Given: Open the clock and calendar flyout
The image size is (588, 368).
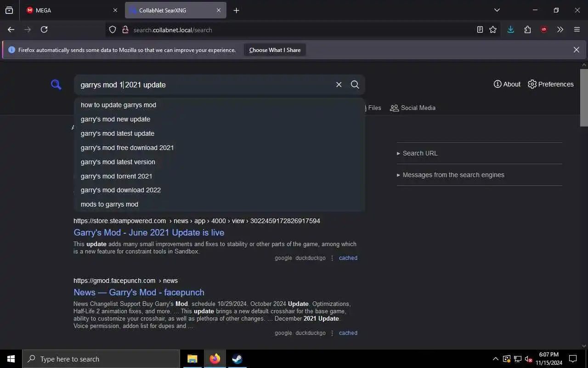Looking at the screenshot, I should click(548, 359).
